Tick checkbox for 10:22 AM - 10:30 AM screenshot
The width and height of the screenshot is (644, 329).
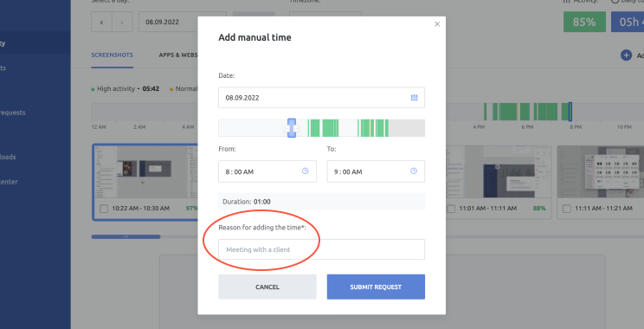[x=104, y=209]
